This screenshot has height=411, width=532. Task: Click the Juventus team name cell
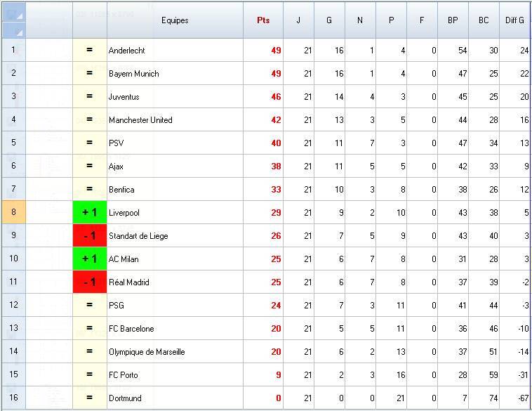174,97
